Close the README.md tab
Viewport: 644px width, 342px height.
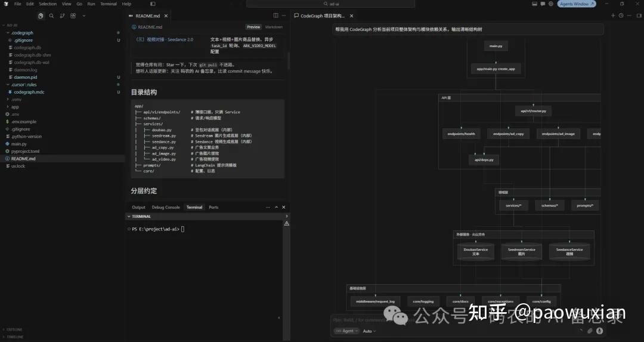(166, 16)
